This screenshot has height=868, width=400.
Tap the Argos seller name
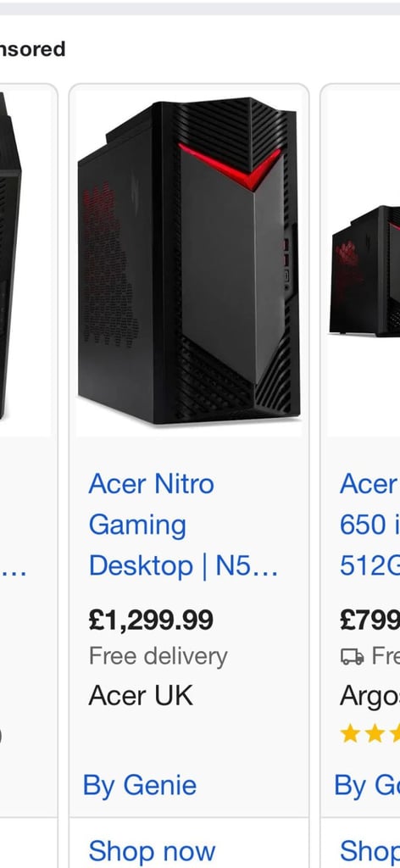[x=369, y=695]
